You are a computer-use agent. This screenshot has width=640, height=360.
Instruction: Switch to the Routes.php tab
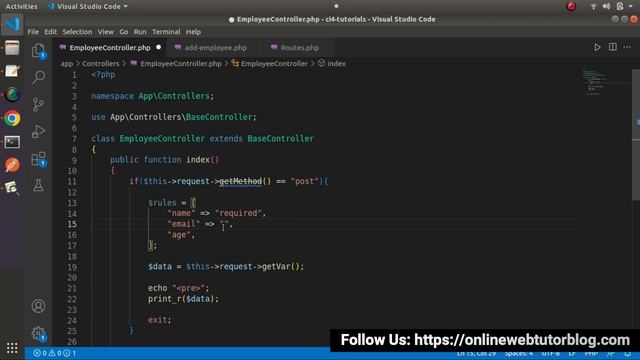click(300, 48)
